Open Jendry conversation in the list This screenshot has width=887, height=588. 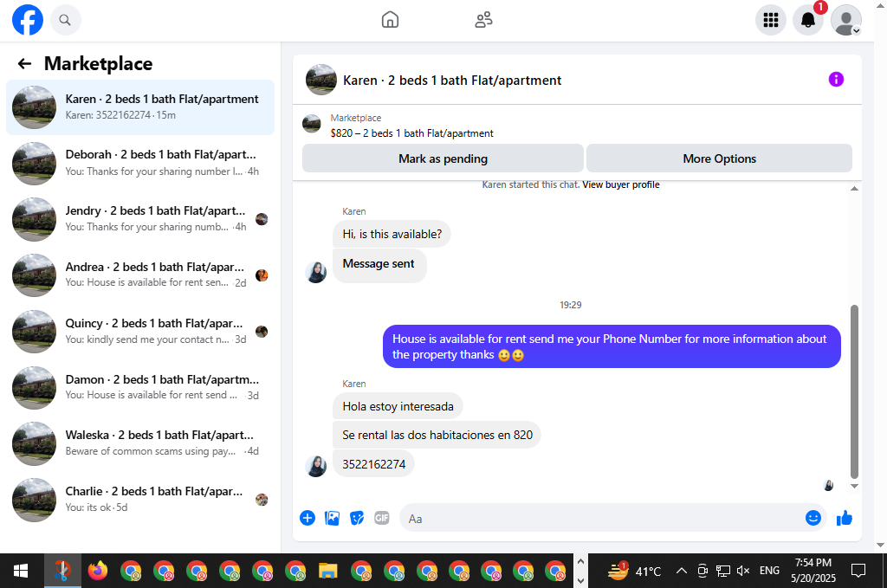coord(140,219)
